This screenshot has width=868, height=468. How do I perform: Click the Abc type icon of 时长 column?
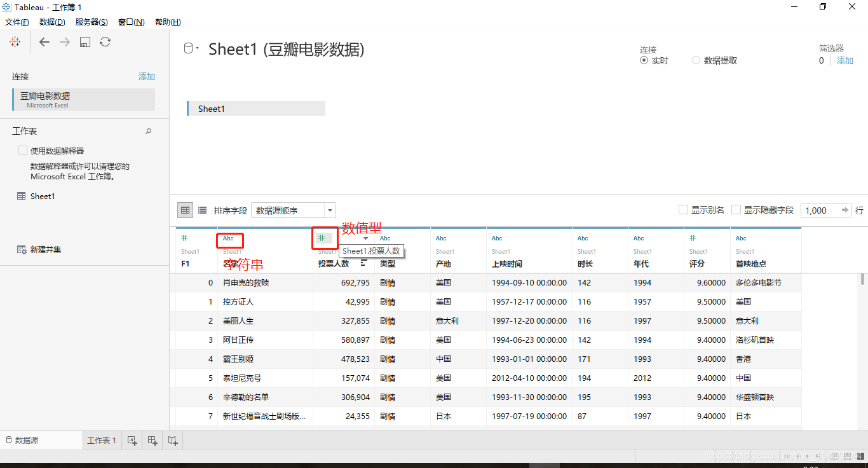583,238
